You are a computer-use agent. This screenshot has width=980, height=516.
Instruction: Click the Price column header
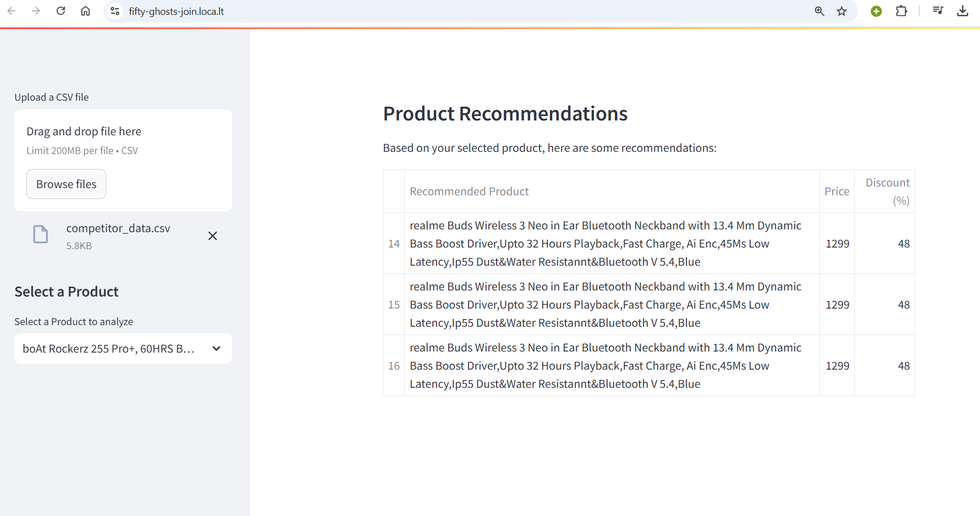836,191
